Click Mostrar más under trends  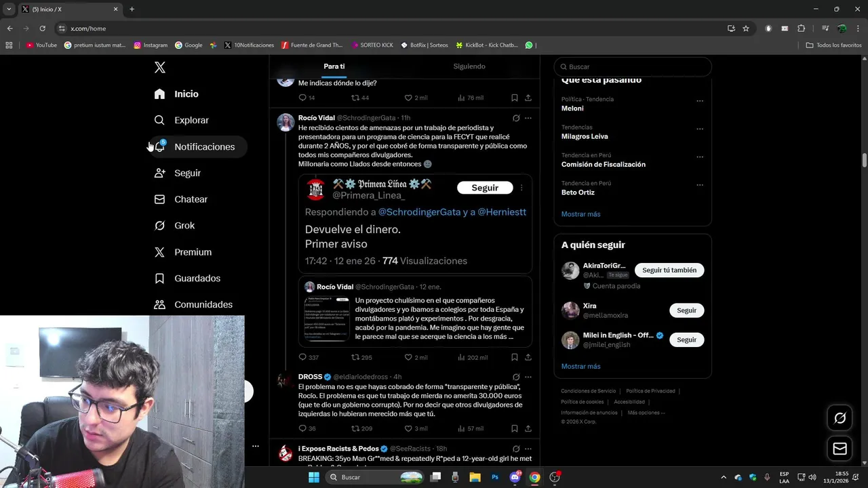click(x=580, y=214)
